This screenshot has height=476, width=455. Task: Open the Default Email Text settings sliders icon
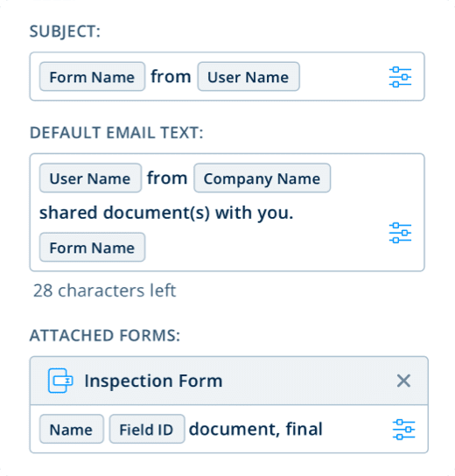tap(400, 233)
